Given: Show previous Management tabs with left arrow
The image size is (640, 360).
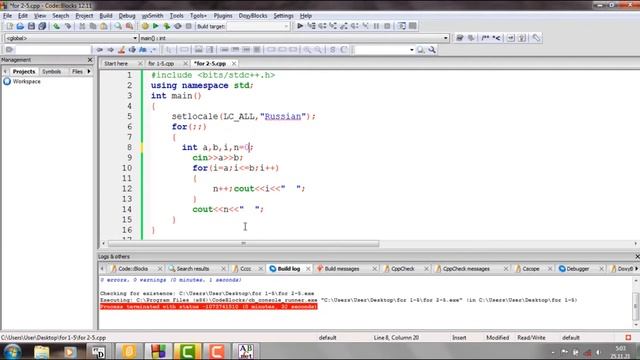Looking at the screenshot, I should 5,71.
